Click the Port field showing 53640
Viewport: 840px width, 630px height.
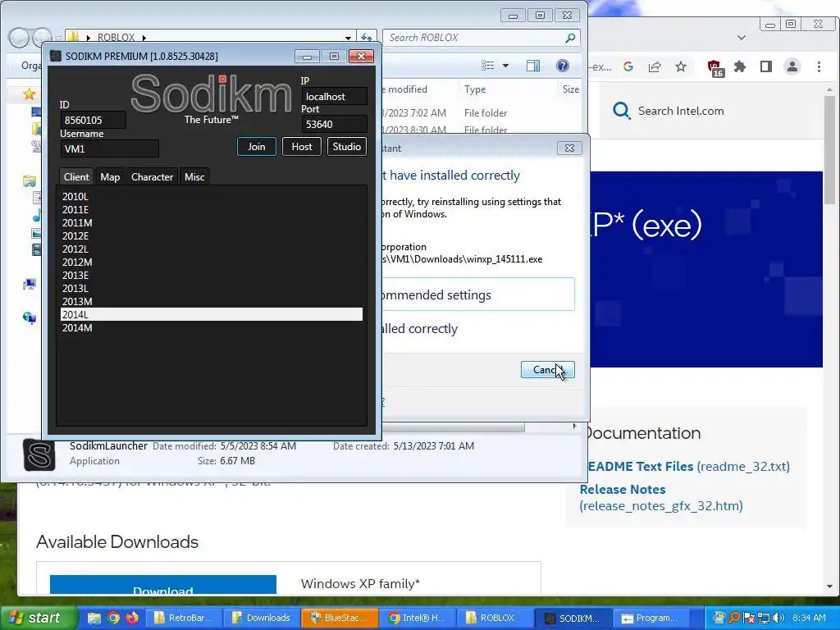click(335, 125)
